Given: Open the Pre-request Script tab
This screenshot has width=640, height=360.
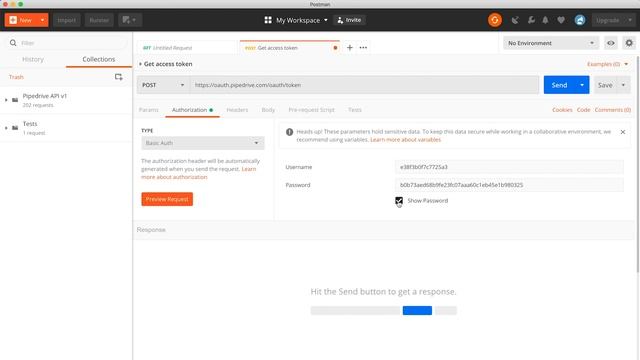Looking at the screenshot, I should [311, 110].
